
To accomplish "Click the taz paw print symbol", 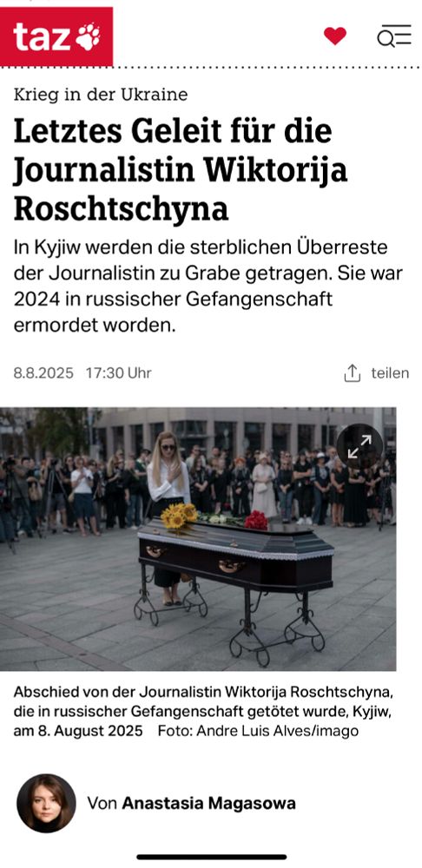I will tap(88, 36).
